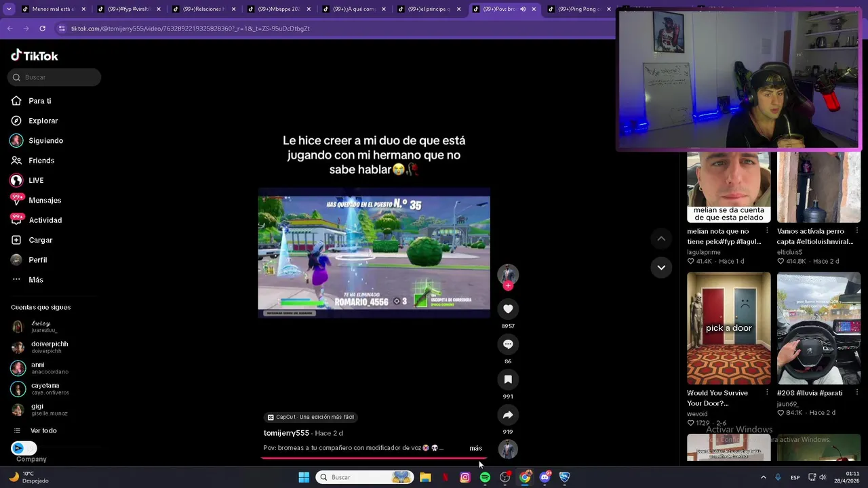868x488 pixels.
Task: Open options for Would You Survive video
Action: tap(767, 392)
